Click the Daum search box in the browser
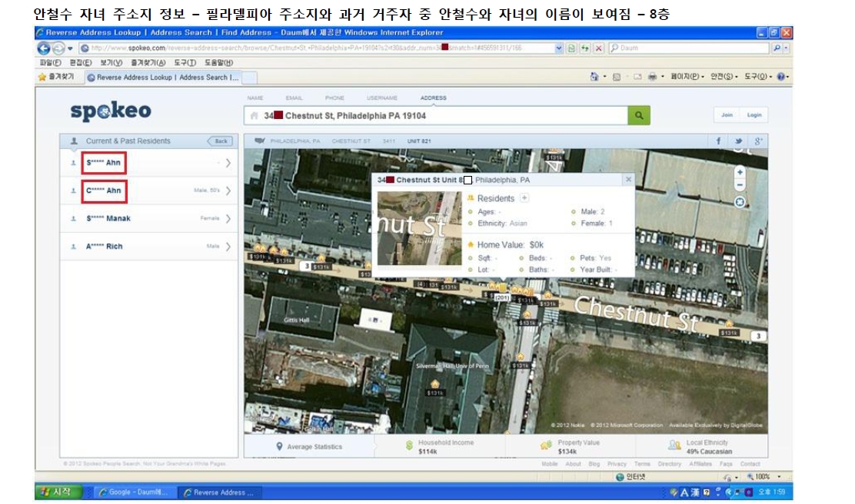This screenshot has height=504, width=855. point(689,48)
